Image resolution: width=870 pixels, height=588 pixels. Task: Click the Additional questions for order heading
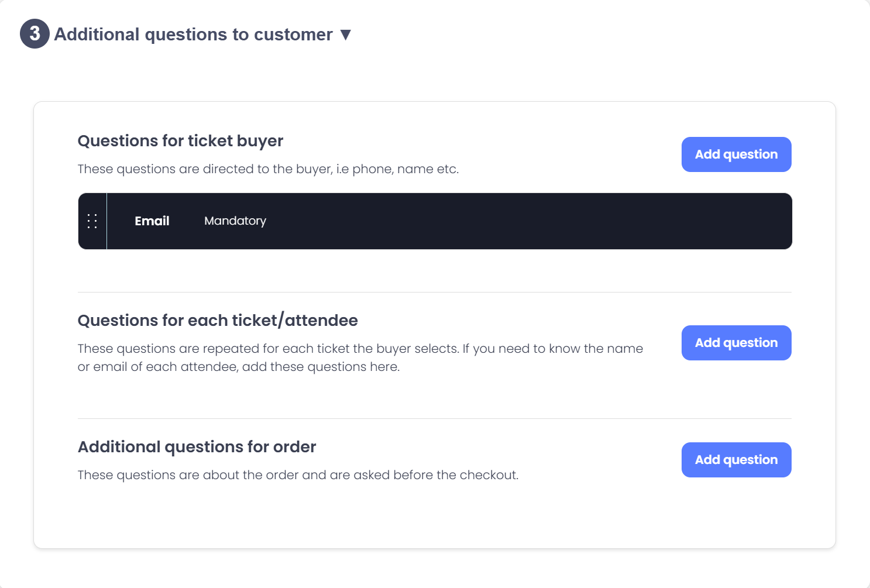click(197, 447)
